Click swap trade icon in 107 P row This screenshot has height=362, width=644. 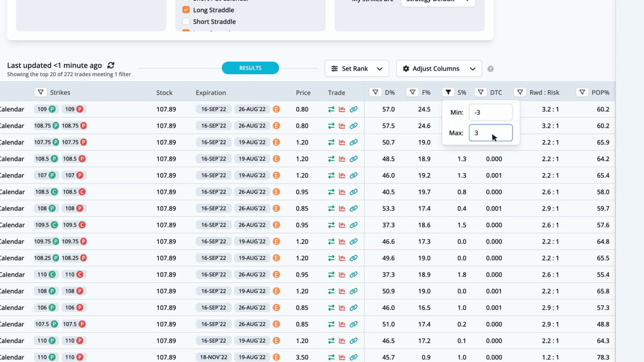[x=331, y=175]
